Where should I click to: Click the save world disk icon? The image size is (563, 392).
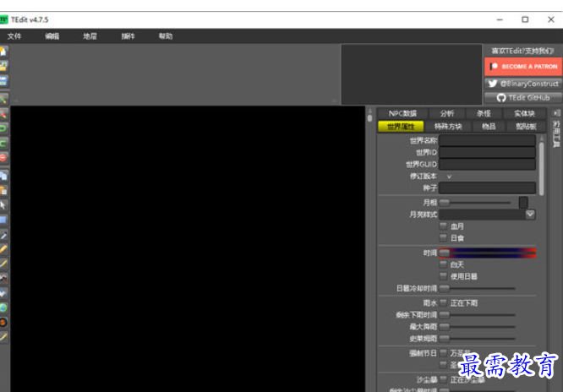tap(3, 81)
